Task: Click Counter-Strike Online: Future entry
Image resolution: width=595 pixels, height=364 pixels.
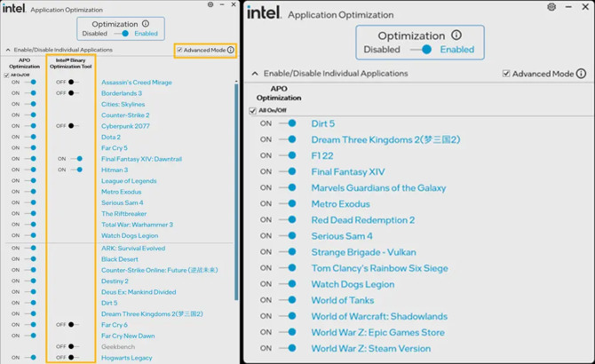Action: tap(159, 270)
